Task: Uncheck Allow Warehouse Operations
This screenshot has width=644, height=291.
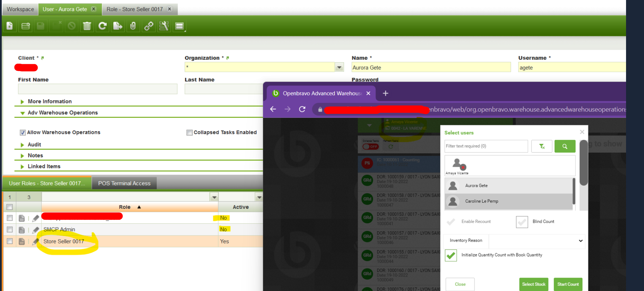Action: tap(23, 133)
